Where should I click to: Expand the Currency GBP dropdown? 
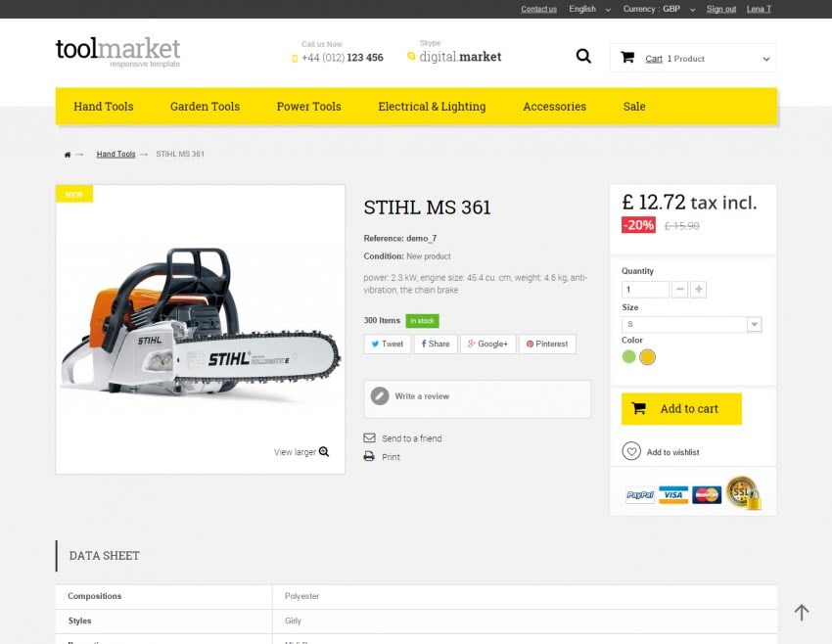click(x=659, y=9)
